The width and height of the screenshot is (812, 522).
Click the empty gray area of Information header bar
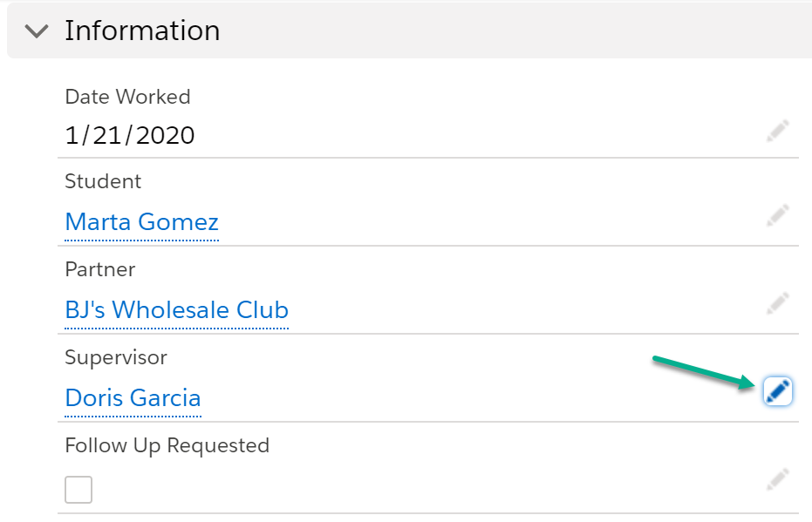point(513,31)
